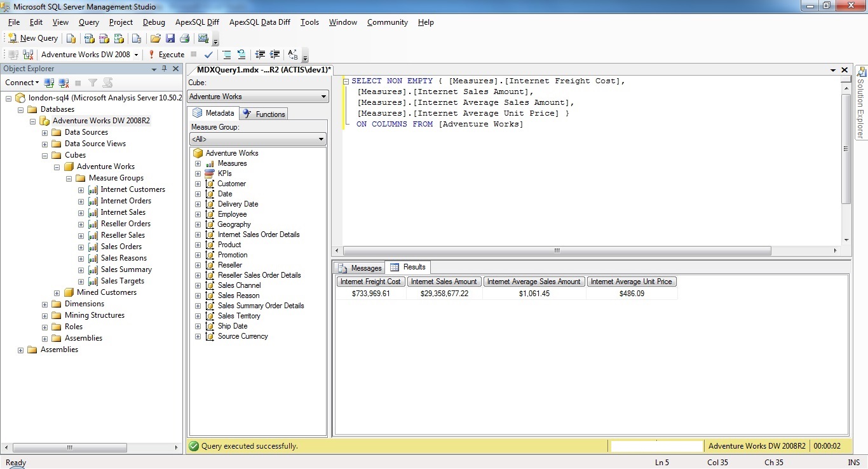Open the ApexSQL Diff menu

pyautogui.click(x=197, y=22)
